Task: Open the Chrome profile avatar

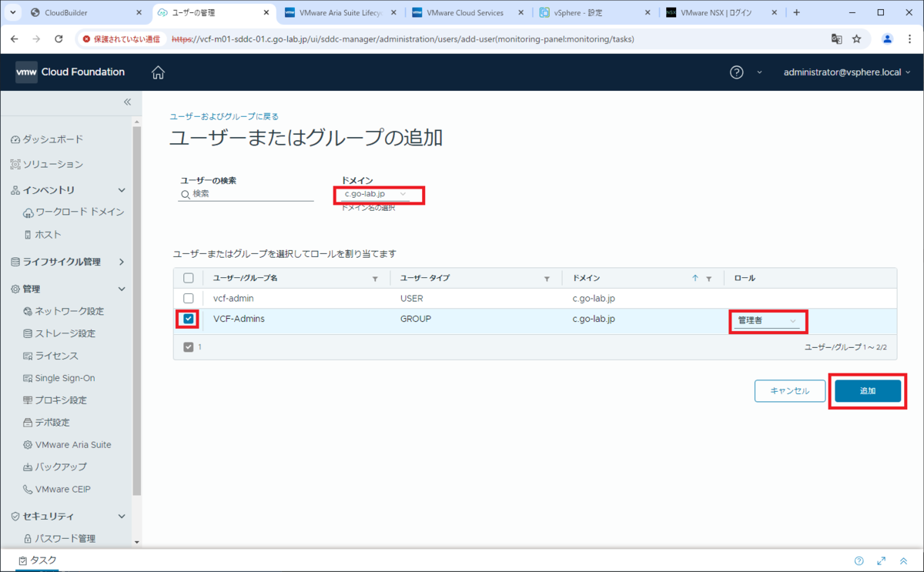Action: [x=887, y=38]
